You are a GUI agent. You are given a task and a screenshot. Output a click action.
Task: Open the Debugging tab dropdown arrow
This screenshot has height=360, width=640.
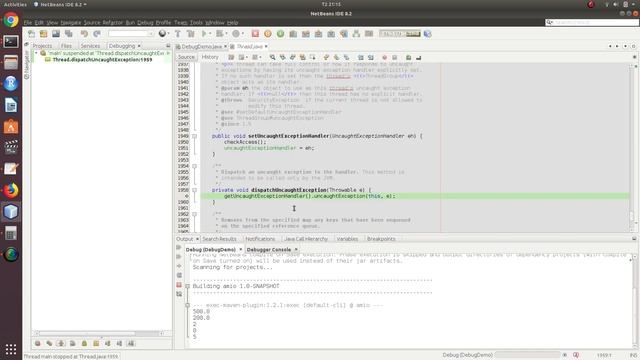click(139, 46)
